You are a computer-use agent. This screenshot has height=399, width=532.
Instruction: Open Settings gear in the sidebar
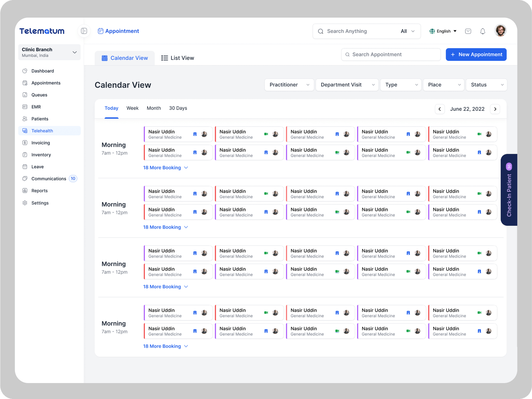25,203
